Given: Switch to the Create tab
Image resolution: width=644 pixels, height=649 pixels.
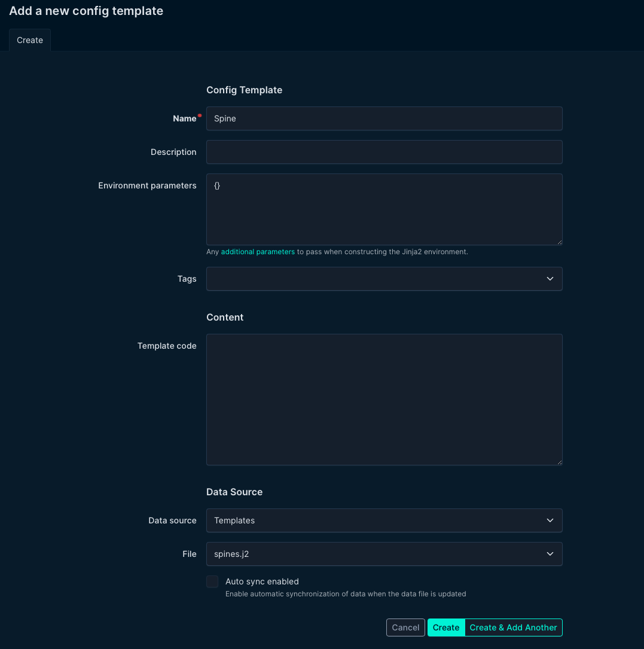Looking at the screenshot, I should tap(29, 40).
